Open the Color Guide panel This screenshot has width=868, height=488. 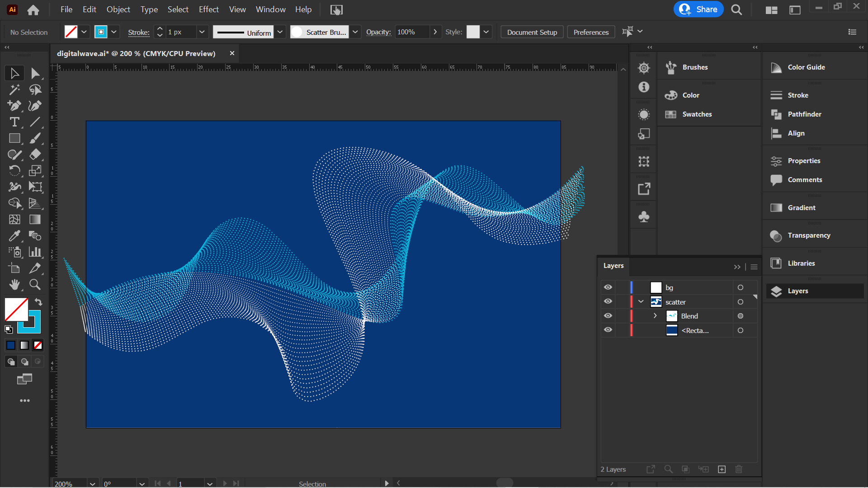[x=806, y=67]
